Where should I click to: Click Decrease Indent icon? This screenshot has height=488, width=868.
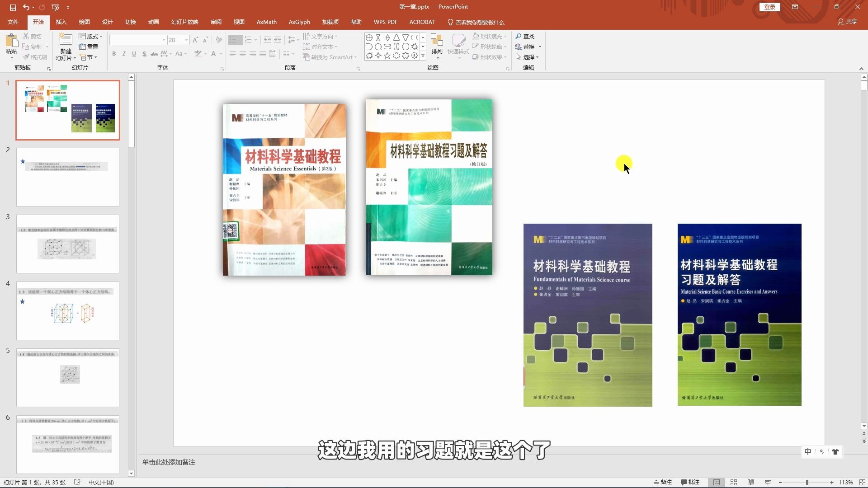(268, 40)
